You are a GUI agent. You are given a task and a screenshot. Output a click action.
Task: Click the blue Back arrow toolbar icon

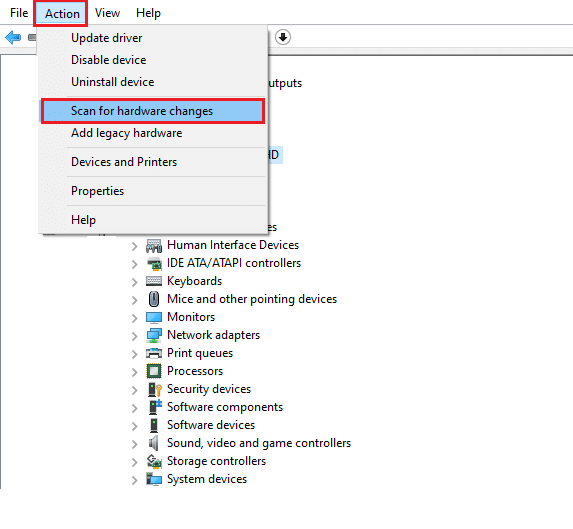(x=13, y=37)
